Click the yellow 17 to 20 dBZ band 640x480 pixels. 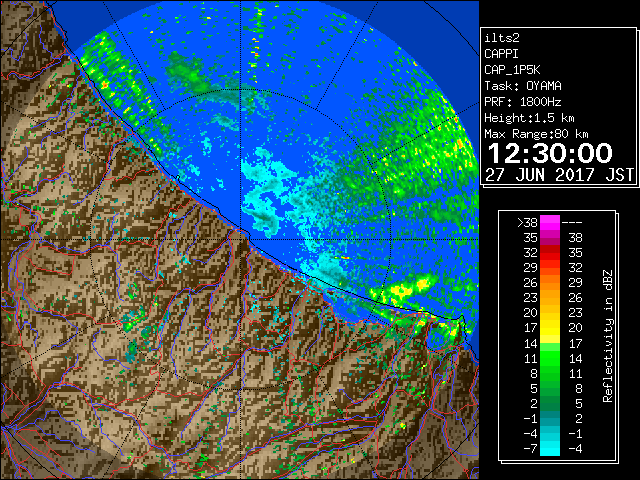pyautogui.click(x=550, y=328)
